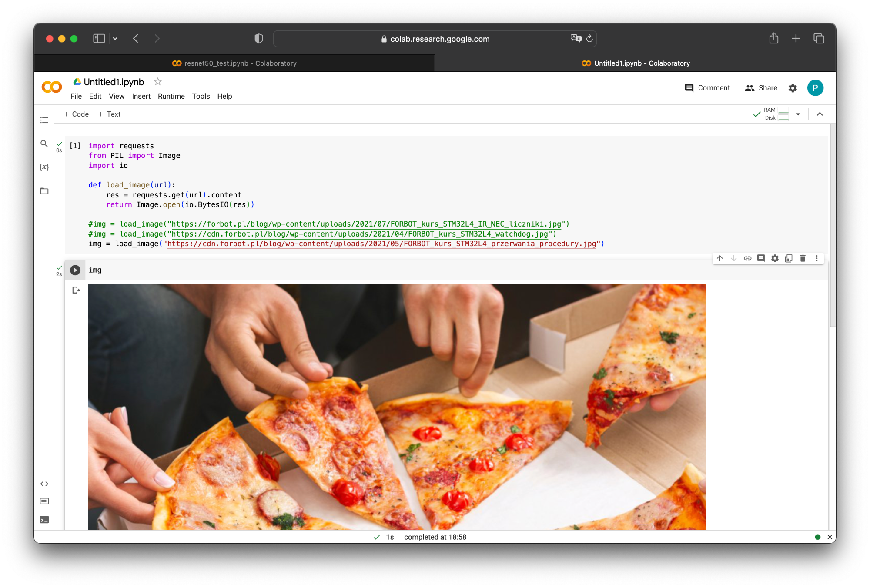The height and width of the screenshot is (588, 870).
Task: Open the Help menu
Action: tap(224, 96)
